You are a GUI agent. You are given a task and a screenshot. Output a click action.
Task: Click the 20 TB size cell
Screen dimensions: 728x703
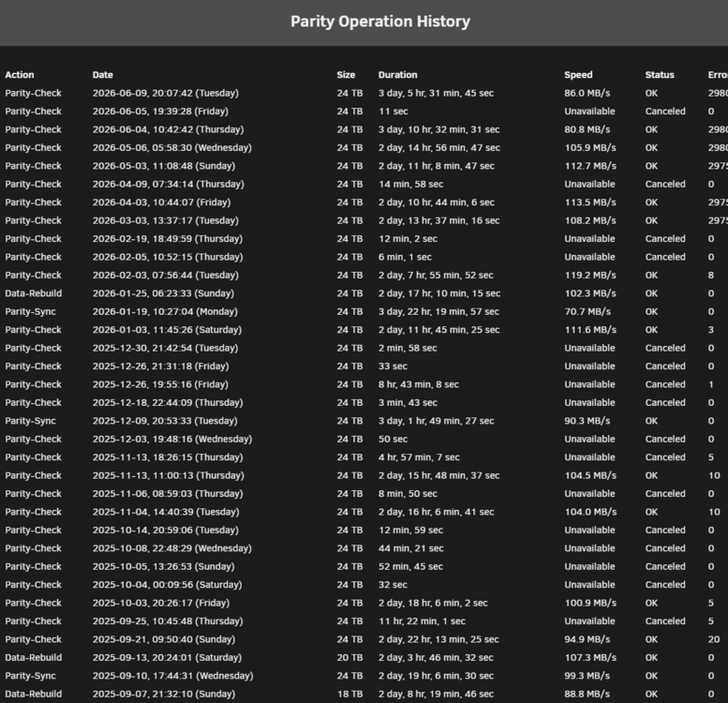point(349,657)
